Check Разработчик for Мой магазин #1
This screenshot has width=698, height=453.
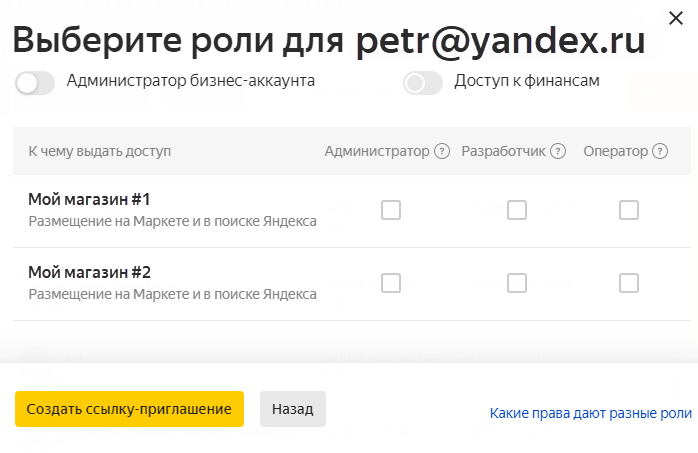(517, 210)
